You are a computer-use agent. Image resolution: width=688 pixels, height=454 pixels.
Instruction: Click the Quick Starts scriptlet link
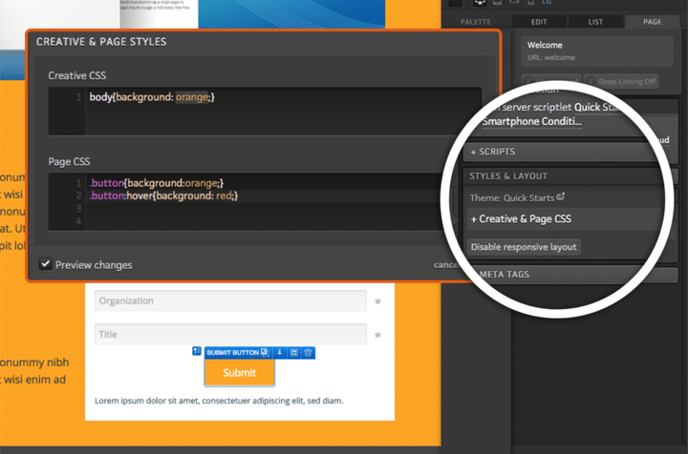coord(597,107)
